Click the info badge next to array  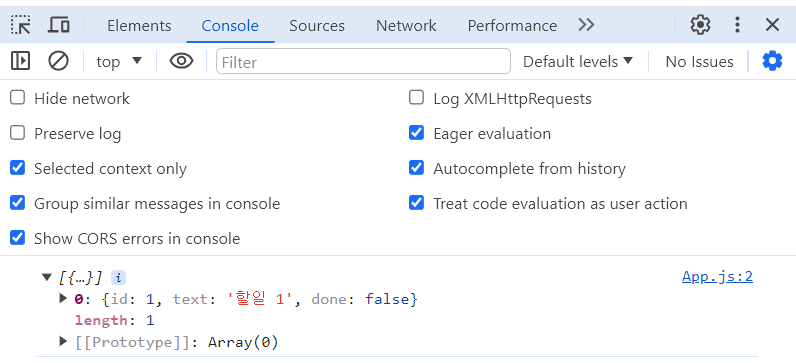point(118,278)
